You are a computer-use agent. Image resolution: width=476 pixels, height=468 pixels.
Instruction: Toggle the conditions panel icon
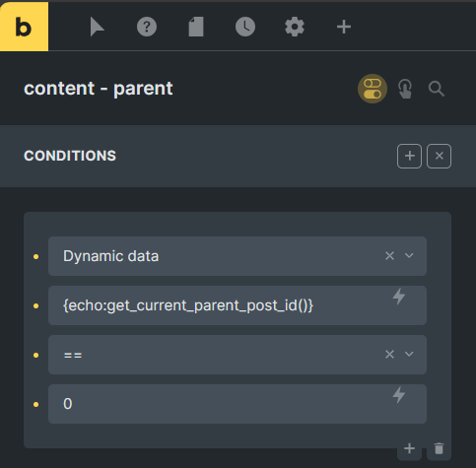coord(373,89)
